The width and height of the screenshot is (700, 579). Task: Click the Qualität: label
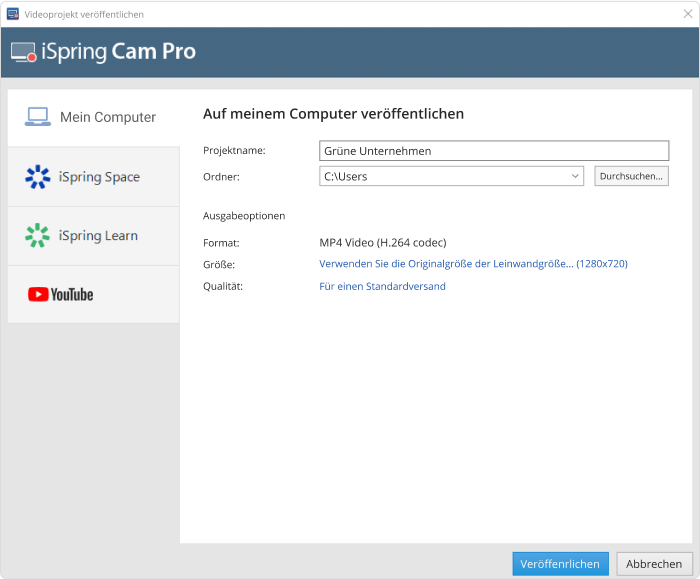point(223,286)
